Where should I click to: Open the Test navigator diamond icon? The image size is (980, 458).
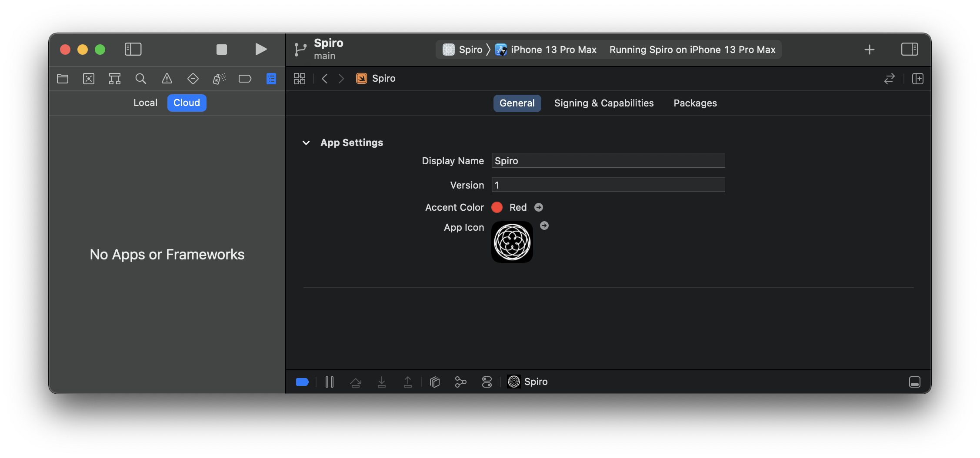point(193,79)
